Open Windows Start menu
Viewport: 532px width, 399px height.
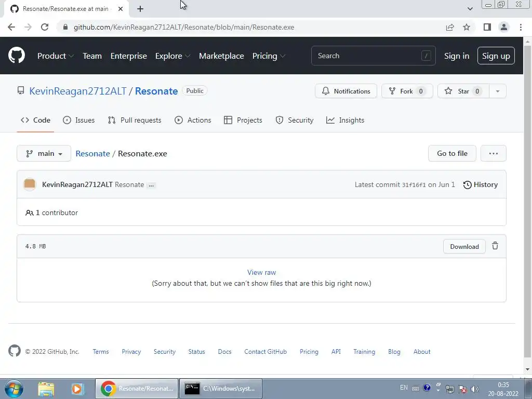[x=14, y=389]
